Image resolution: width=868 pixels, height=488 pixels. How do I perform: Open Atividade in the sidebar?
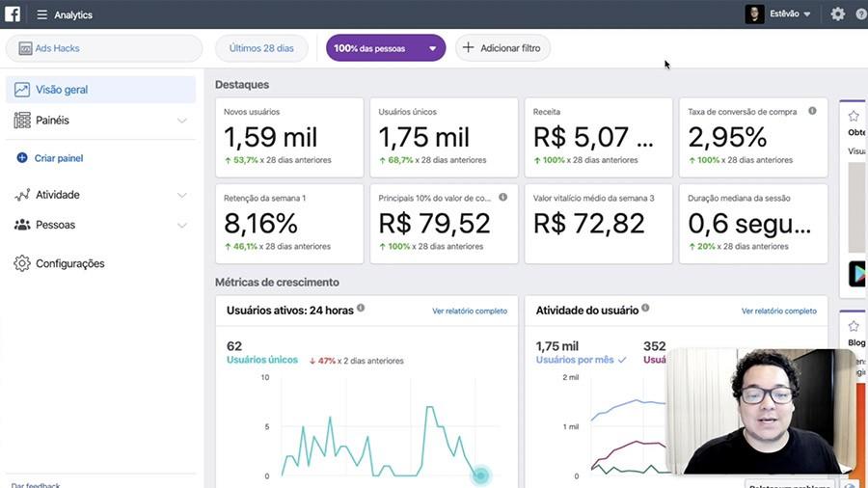(x=100, y=195)
